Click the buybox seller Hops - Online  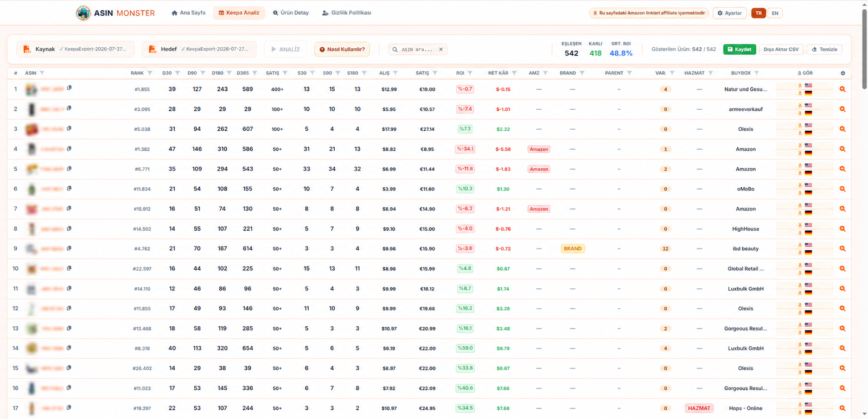(745, 408)
